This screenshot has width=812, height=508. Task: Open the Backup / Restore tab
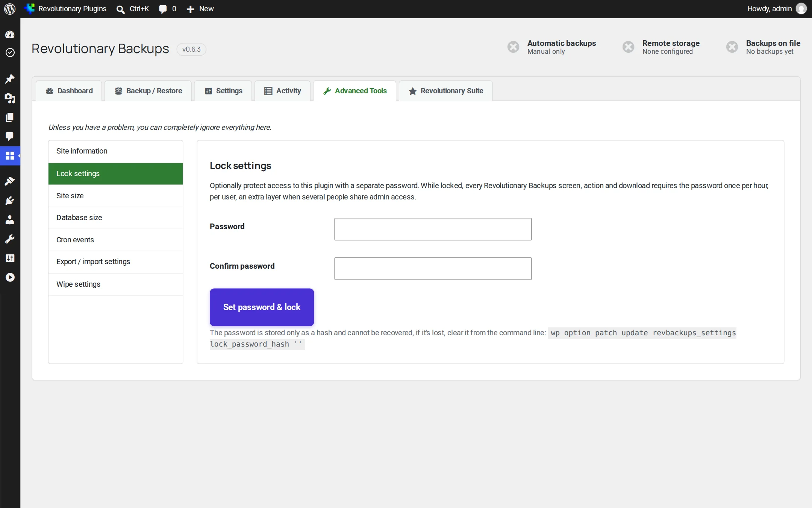[148, 91]
